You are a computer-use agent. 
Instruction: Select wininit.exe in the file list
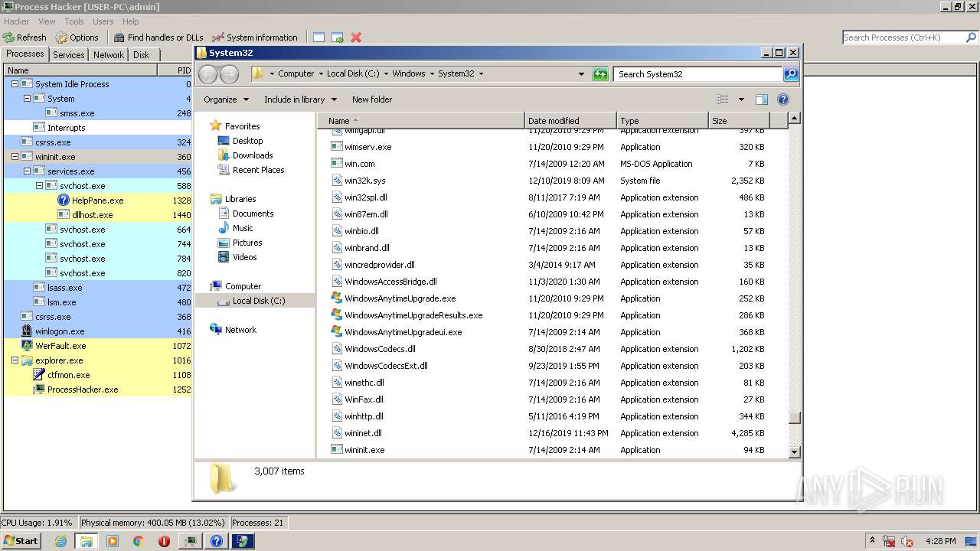364,450
